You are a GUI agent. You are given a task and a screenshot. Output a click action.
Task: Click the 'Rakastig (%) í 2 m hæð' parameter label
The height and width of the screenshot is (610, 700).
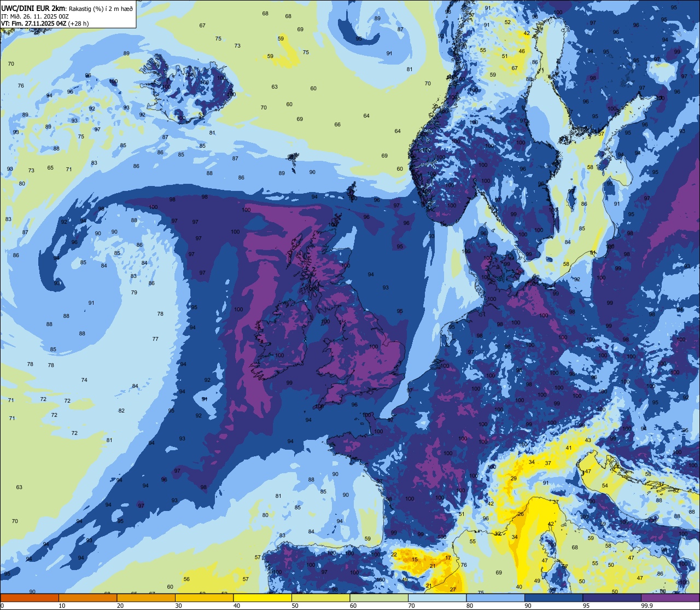(101, 8)
